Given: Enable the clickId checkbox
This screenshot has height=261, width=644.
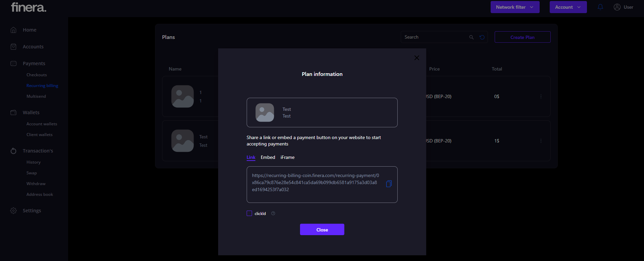Looking at the screenshot, I should [249, 213].
